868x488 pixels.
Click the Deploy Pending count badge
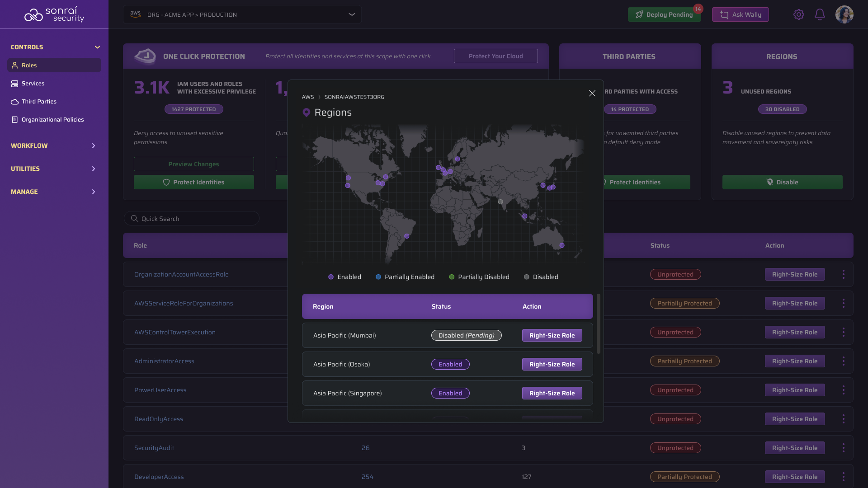tap(698, 9)
